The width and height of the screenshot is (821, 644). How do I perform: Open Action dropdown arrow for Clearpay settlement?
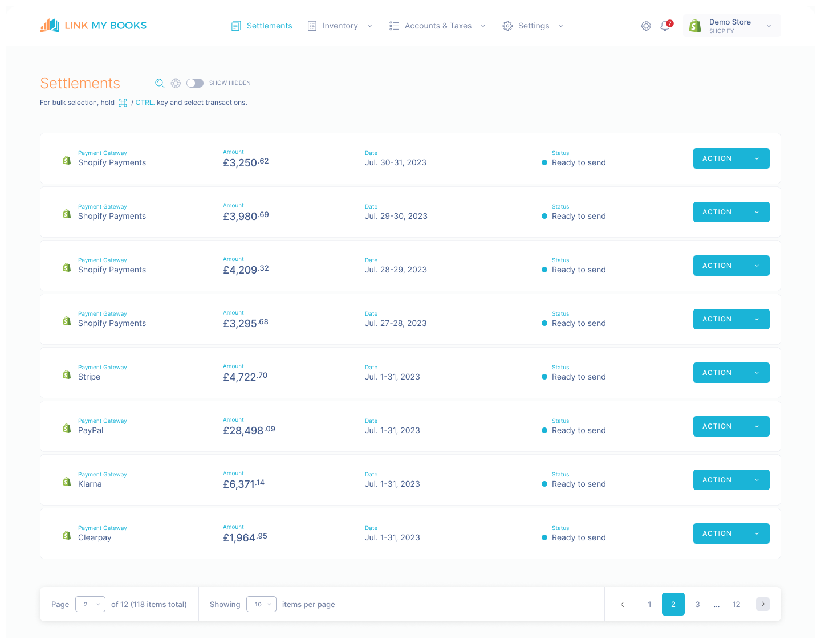coord(757,533)
